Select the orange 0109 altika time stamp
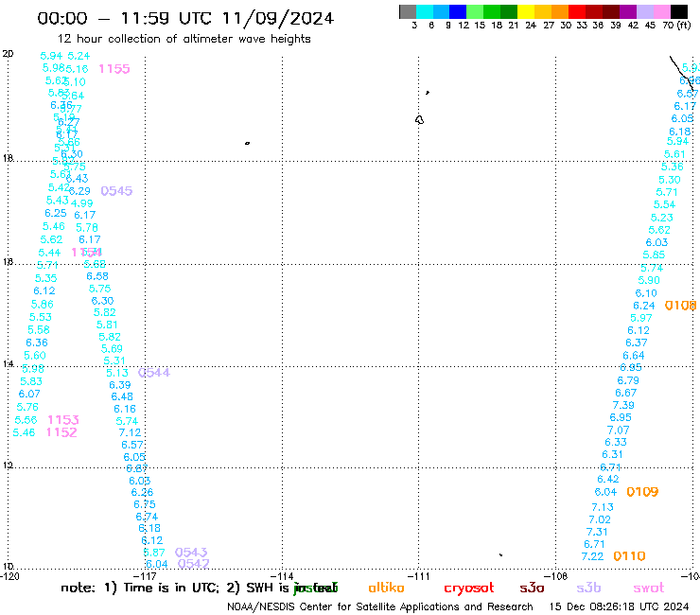Screen dimensions: 700x615 642,492
